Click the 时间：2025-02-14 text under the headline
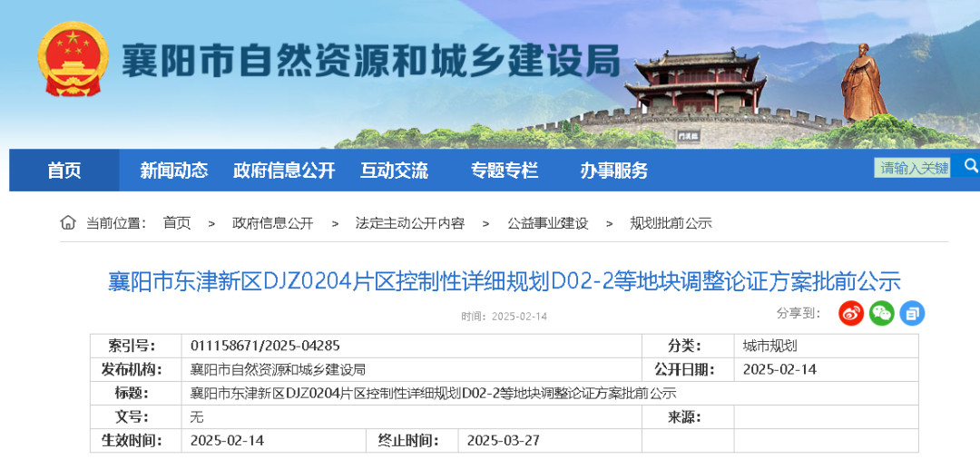This screenshot has height=469, width=980. pos(504,316)
